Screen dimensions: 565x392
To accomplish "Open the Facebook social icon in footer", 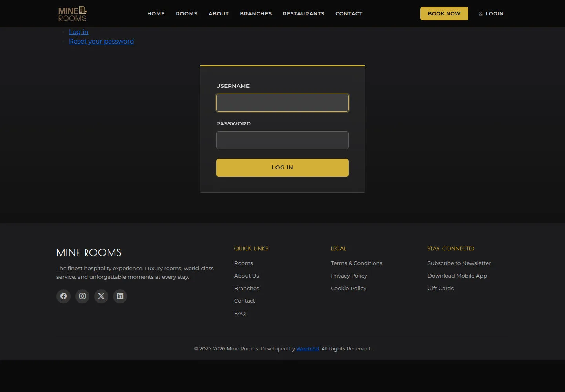I will point(64,296).
